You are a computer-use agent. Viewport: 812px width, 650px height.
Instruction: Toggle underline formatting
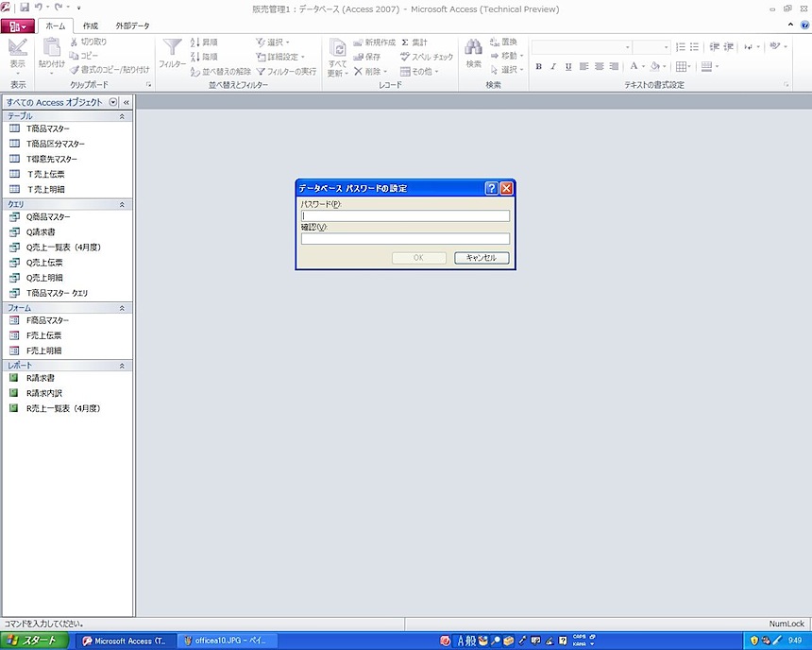(x=568, y=66)
